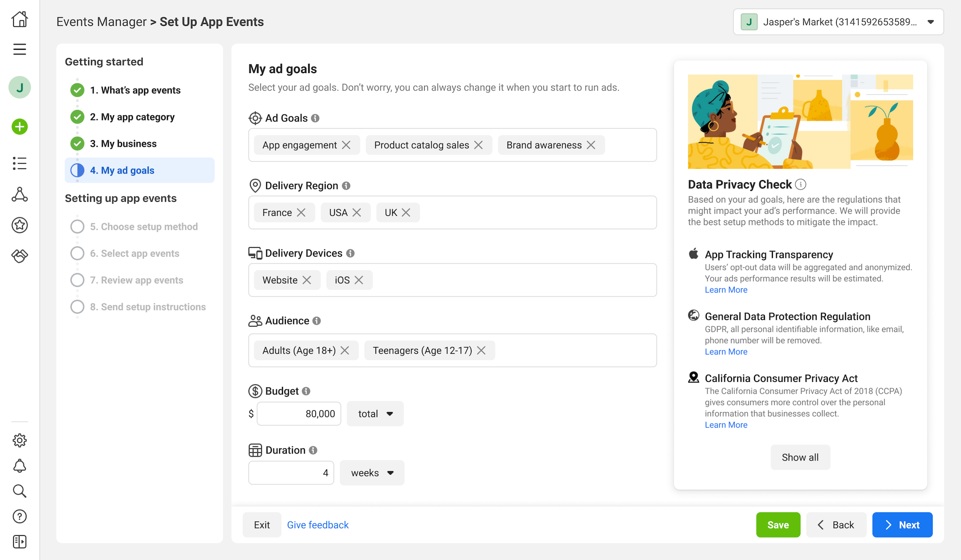Open the help question mark icon
The height and width of the screenshot is (560, 961).
click(20, 516)
